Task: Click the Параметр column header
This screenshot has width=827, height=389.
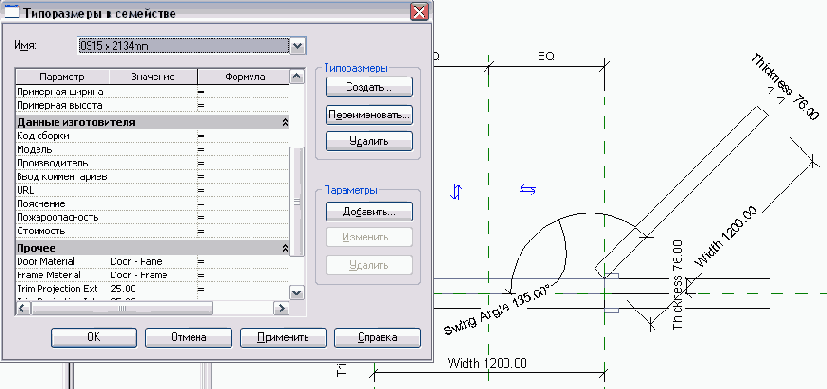Action: click(62, 77)
